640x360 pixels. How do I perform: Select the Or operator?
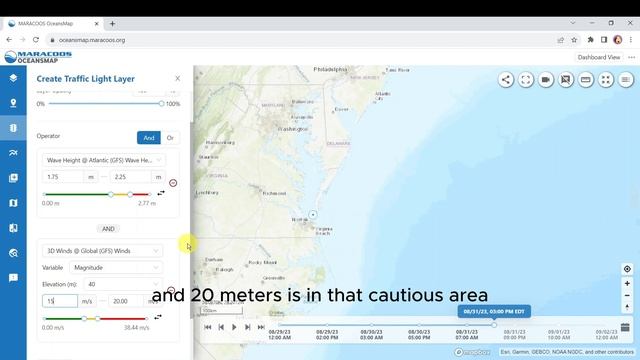pos(170,138)
